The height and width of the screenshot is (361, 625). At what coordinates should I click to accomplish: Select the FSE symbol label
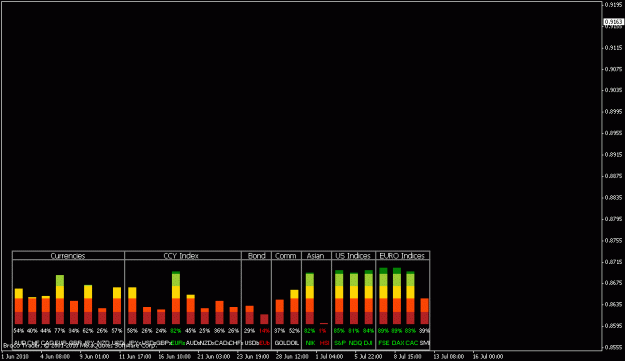coord(384,343)
